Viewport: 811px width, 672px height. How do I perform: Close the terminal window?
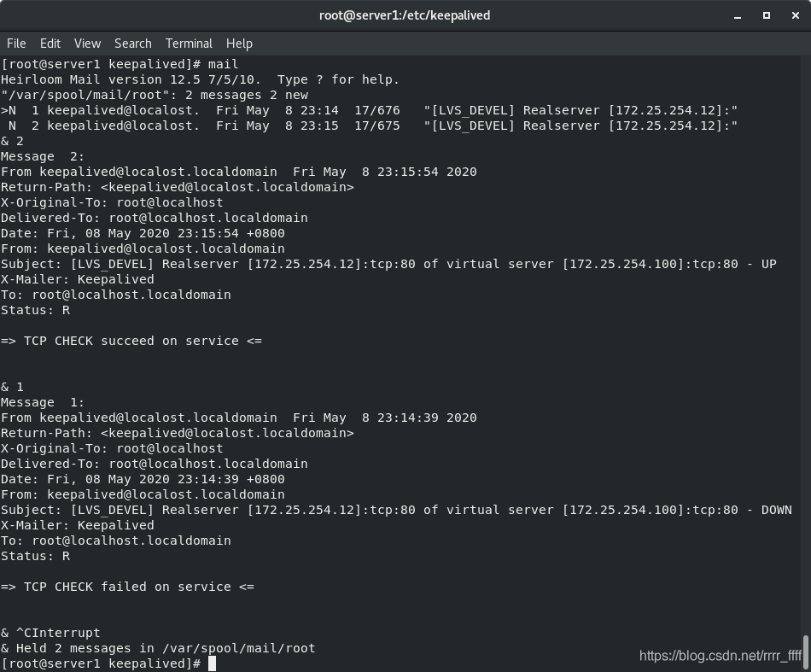tap(796, 15)
